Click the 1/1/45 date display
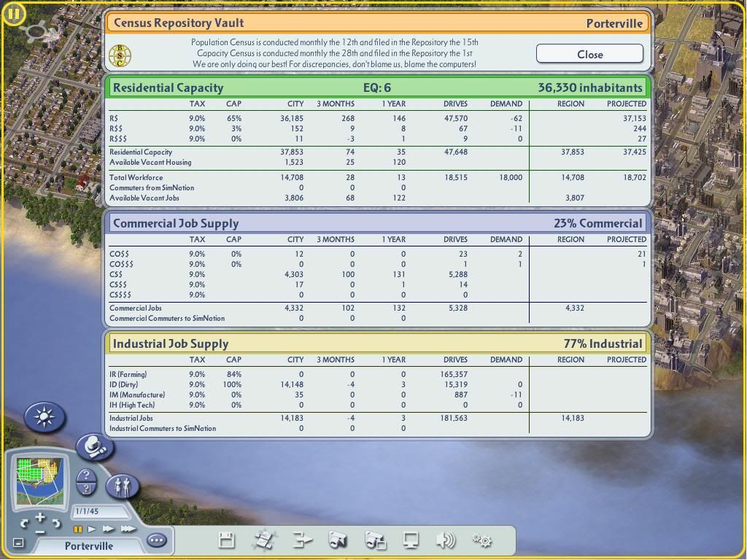Viewport: 747px width, 560px height. tap(88, 511)
